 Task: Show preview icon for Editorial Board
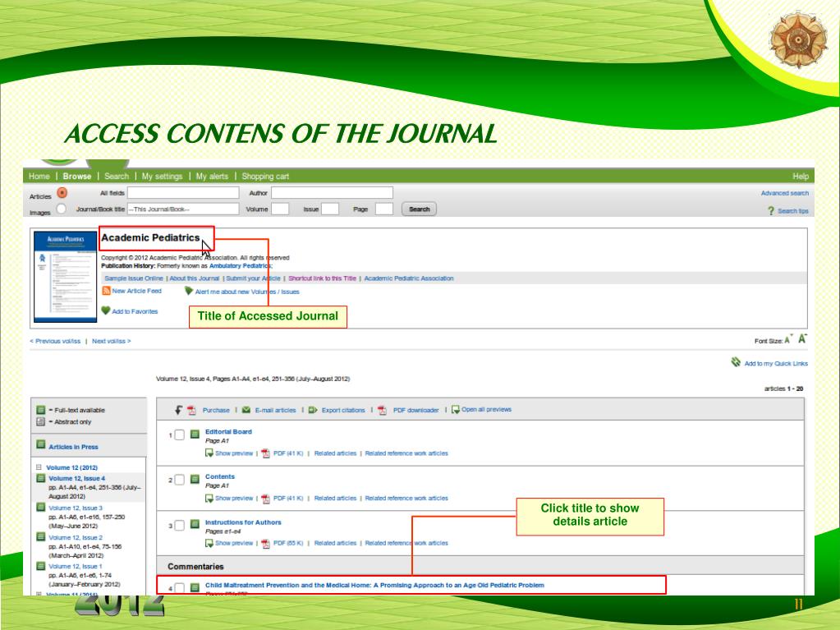(209, 453)
